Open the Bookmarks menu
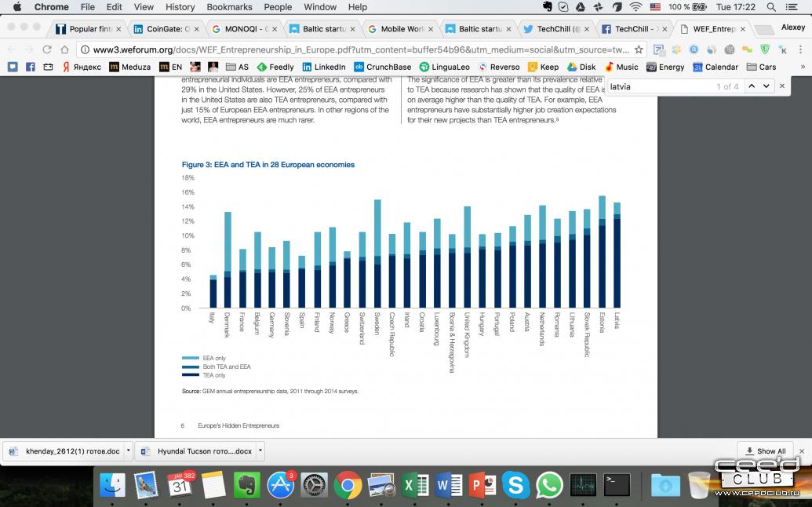The width and height of the screenshot is (812, 507). [229, 7]
